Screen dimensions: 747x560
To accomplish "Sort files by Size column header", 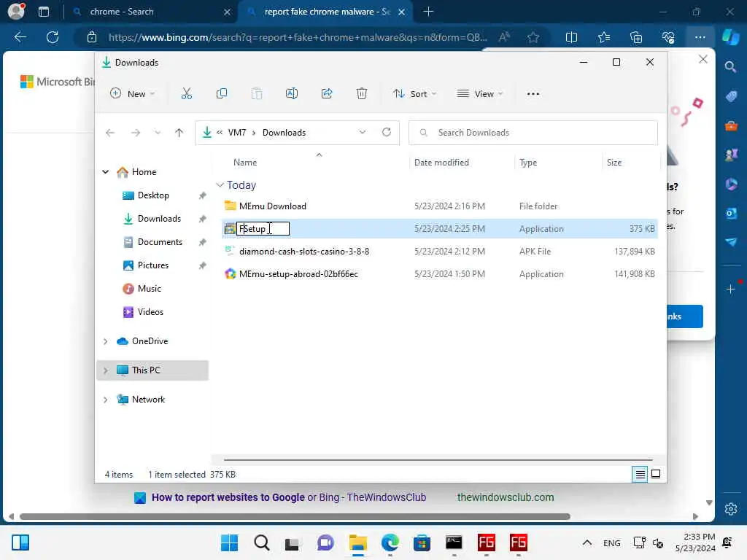I will (x=614, y=163).
